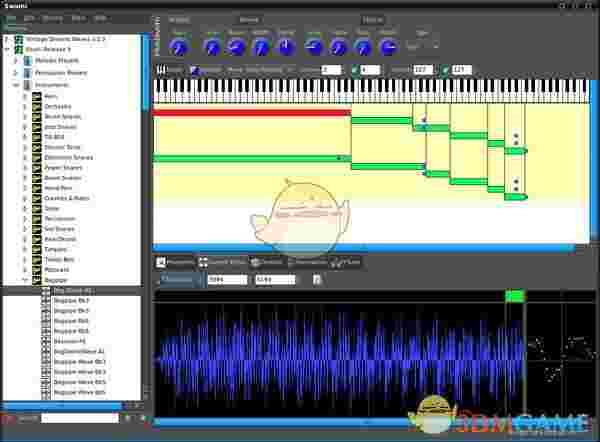Turn the lone knob in the first knob group
The height and width of the screenshot is (442, 600).
[179, 47]
